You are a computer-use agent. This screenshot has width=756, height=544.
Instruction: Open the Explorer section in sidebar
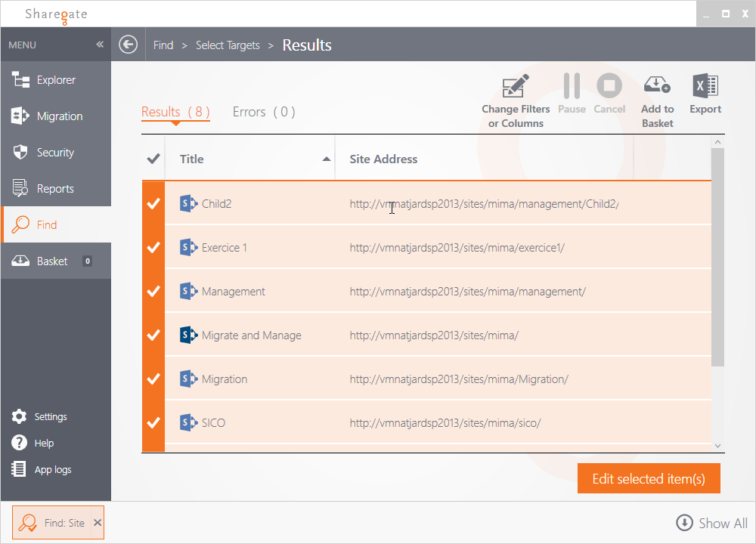[56, 79]
